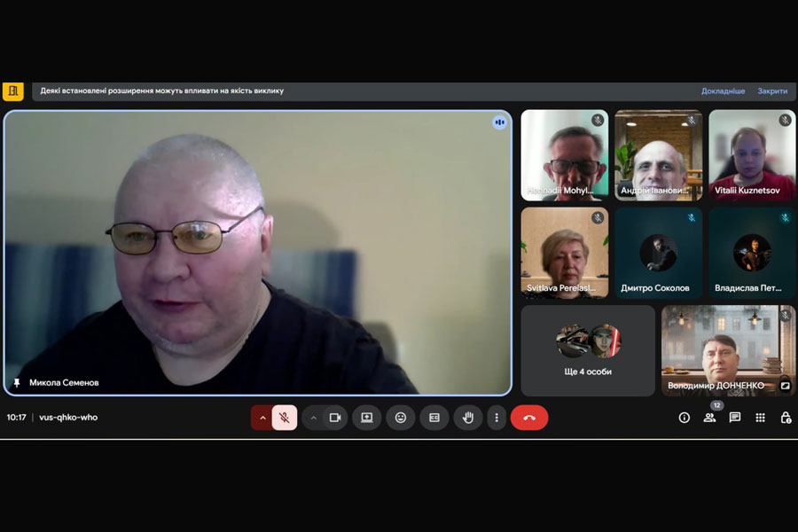
Task: Open more options three-dot menu
Action: (x=497, y=418)
